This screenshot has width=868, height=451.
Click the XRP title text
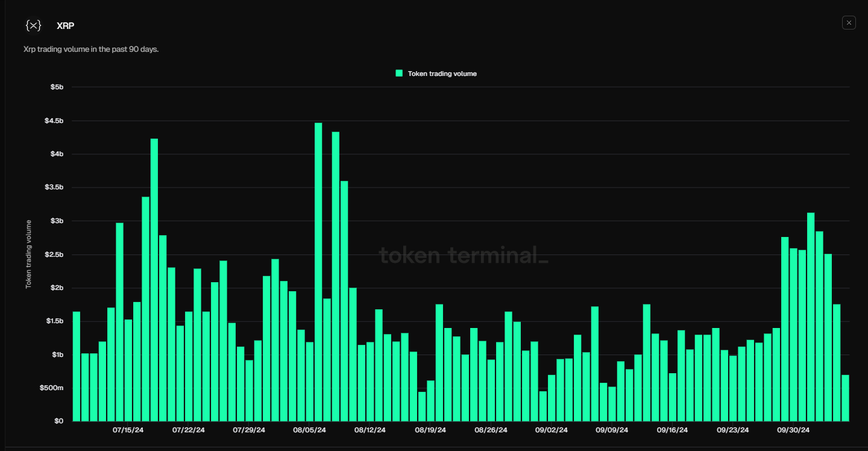pyautogui.click(x=66, y=26)
